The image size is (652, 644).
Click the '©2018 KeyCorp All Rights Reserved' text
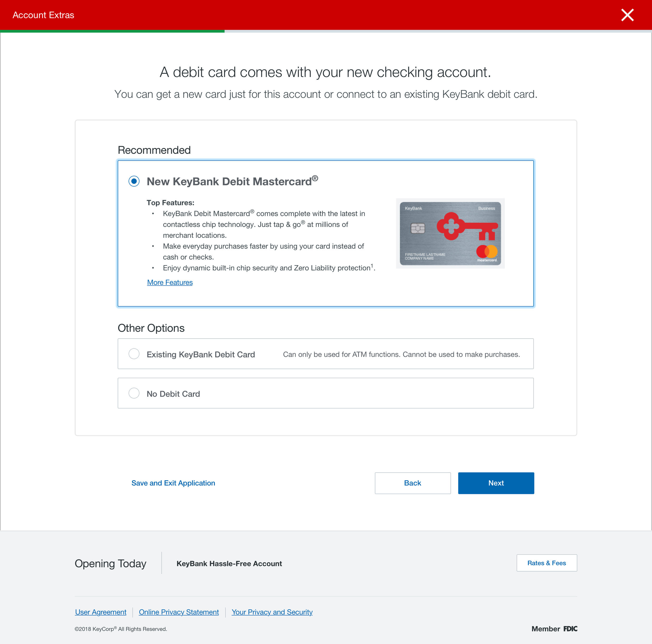(x=121, y=629)
